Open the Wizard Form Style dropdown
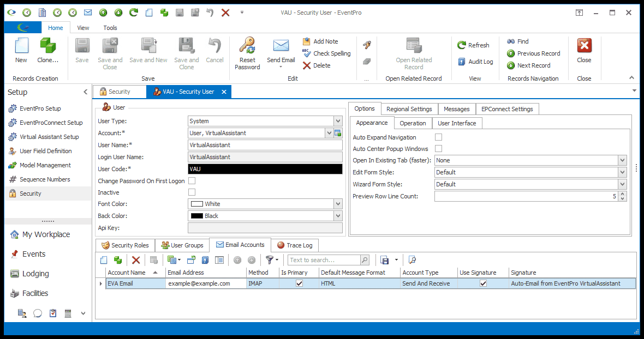 (623, 184)
